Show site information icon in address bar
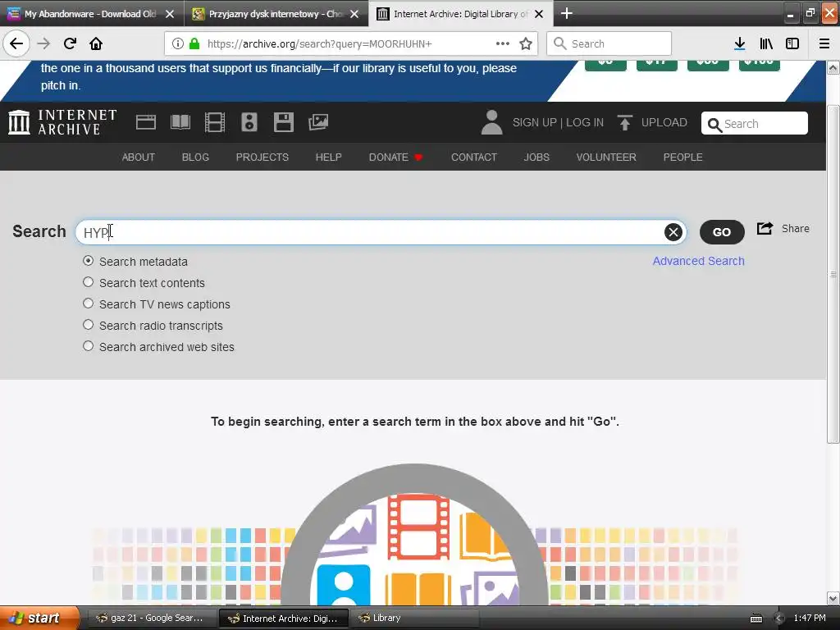The height and width of the screenshot is (630, 840). 177,43
